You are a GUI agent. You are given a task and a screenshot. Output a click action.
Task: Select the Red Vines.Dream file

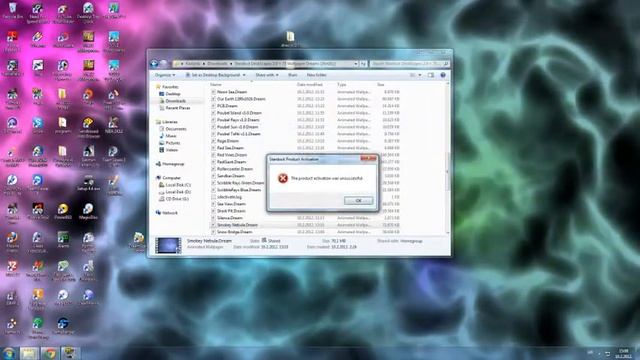point(232,155)
